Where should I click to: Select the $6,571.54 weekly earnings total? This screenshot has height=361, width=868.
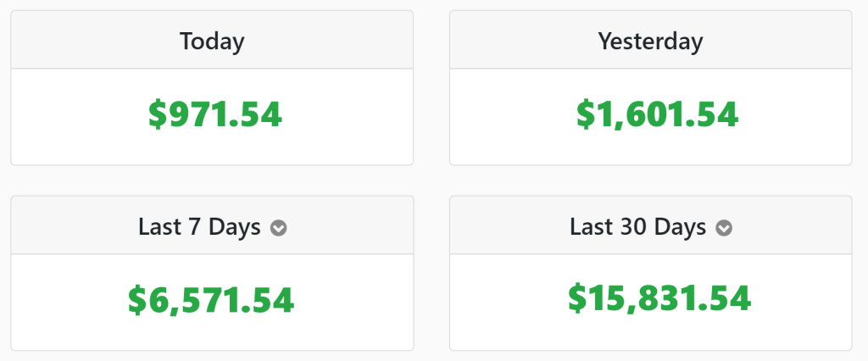tap(211, 300)
